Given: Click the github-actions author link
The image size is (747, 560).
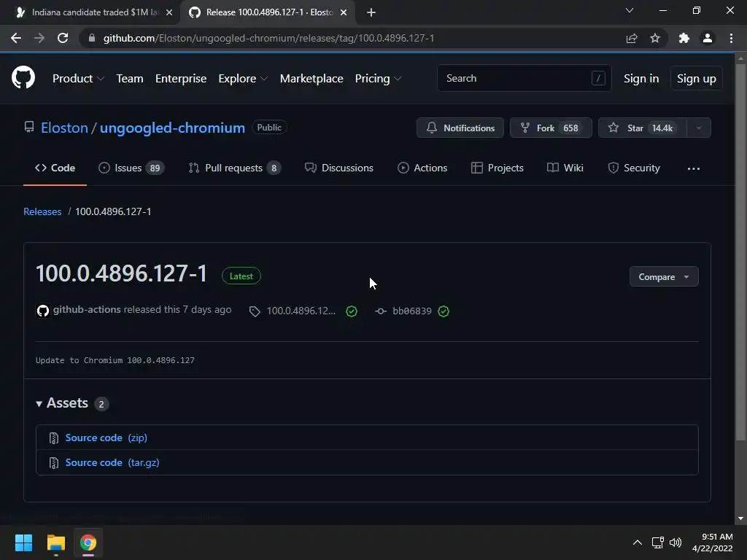Looking at the screenshot, I should 87,309.
